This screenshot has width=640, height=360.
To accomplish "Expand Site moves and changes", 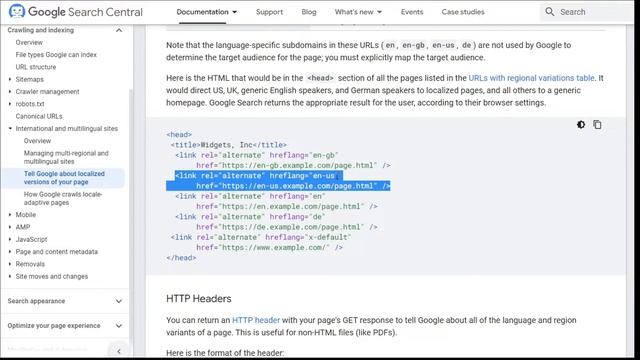I will point(10,276).
